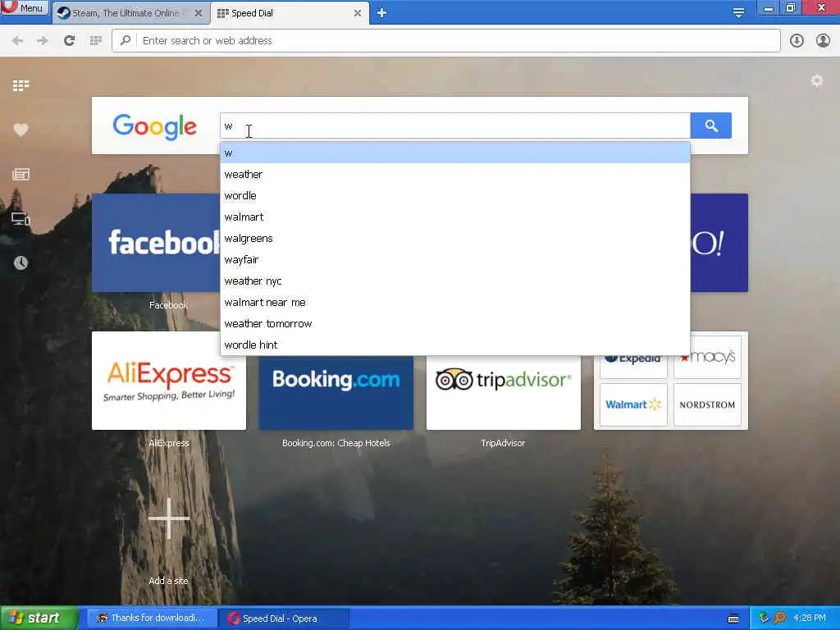Click 'Booking.com: Cheap Hotels' label

pos(336,443)
